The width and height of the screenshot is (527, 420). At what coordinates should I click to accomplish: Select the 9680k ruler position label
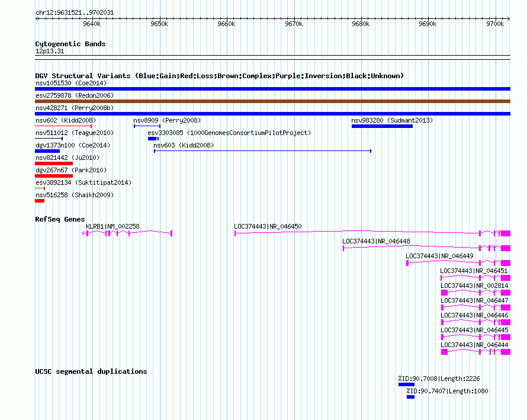(361, 24)
